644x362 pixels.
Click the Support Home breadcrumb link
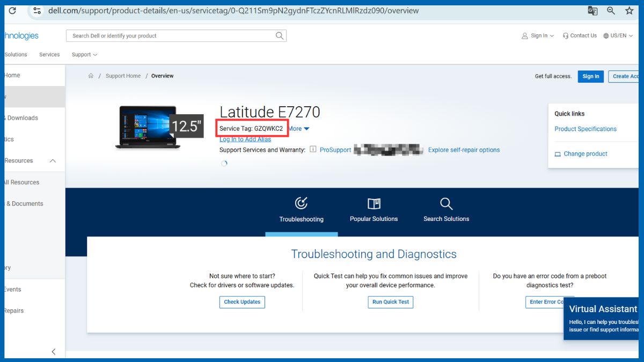(123, 76)
